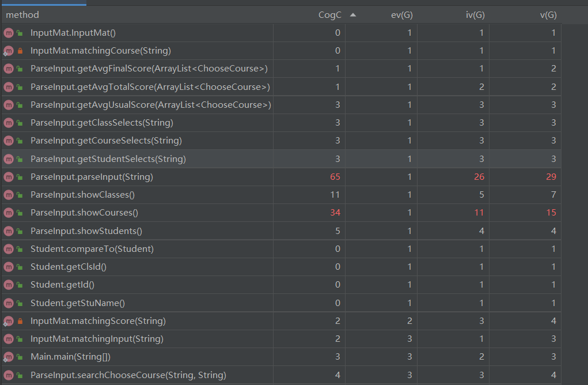Click the orange lock icon on InputMat.matchingCourse
This screenshot has height=385, width=588.
tap(20, 51)
